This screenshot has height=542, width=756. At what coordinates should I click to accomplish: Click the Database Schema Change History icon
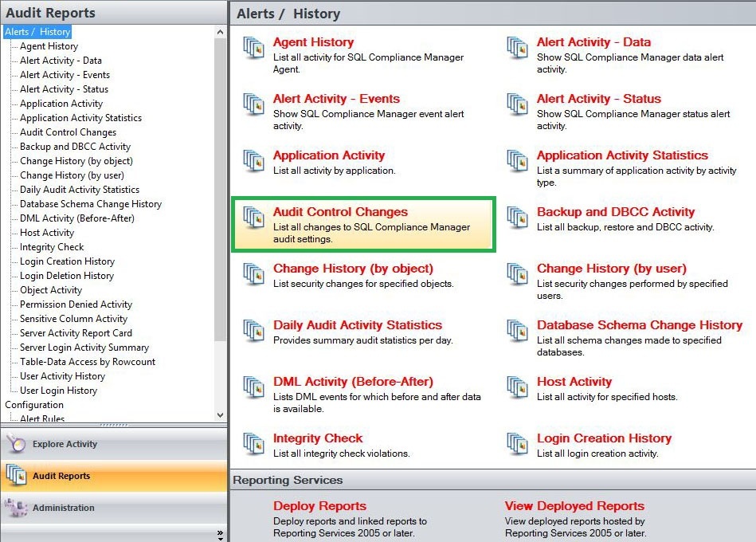517,330
